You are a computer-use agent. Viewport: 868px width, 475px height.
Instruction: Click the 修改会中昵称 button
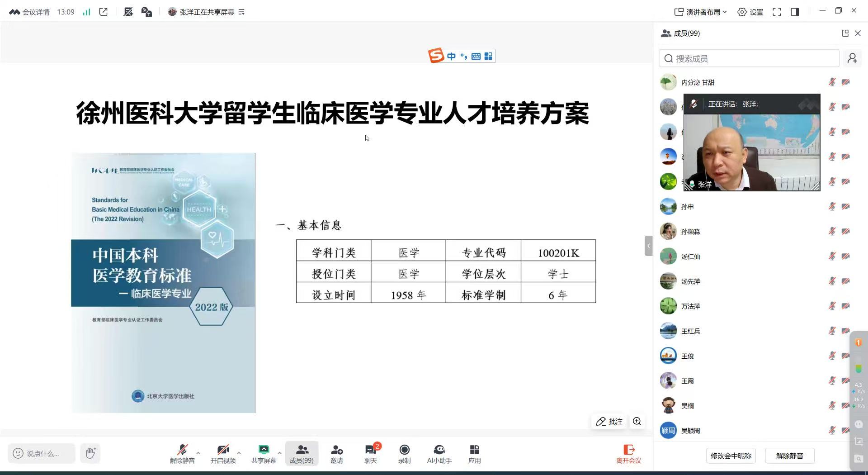[x=731, y=456]
